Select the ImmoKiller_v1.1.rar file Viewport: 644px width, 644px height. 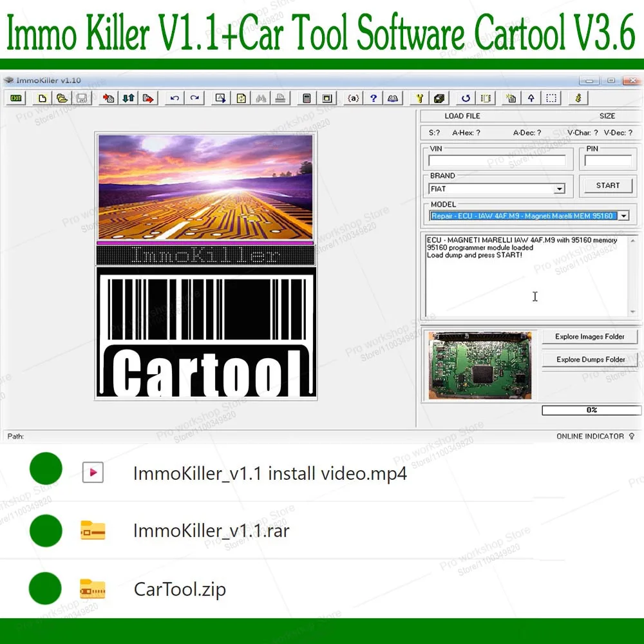[x=211, y=530]
